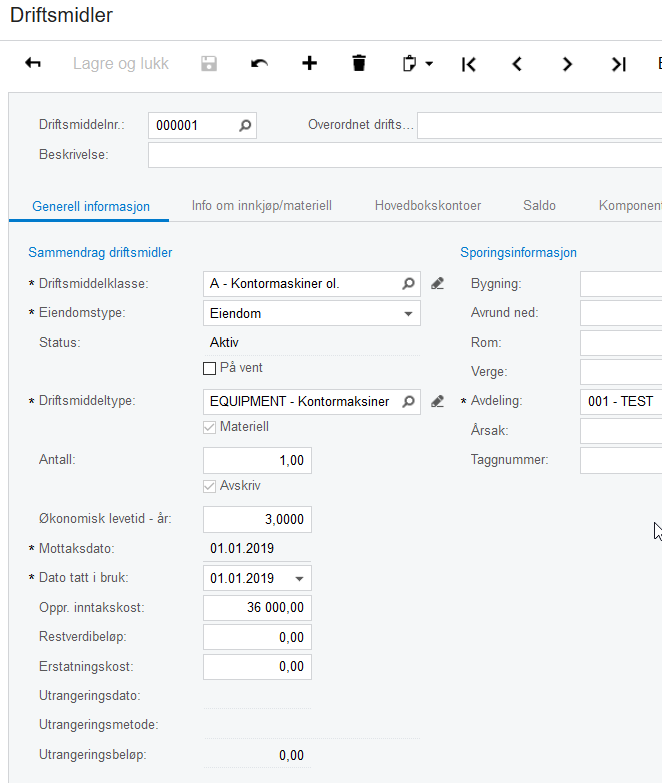This screenshot has height=783, width=662.
Task: Click the Avrund ned input field
Action: pos(621,313)
